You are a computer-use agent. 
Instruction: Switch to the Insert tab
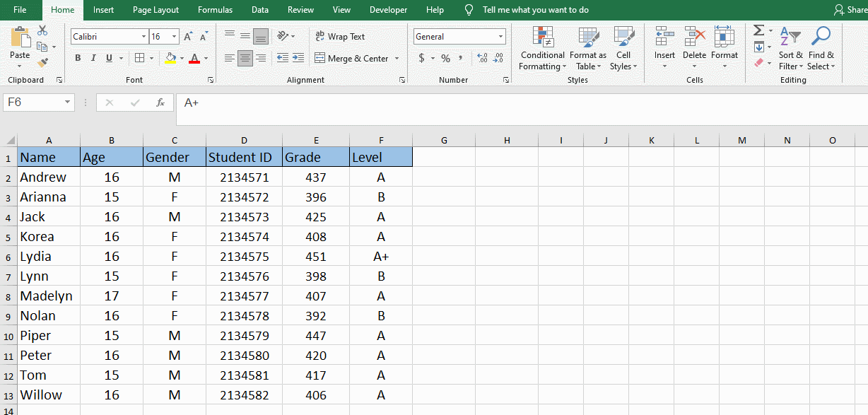(104, 10)
